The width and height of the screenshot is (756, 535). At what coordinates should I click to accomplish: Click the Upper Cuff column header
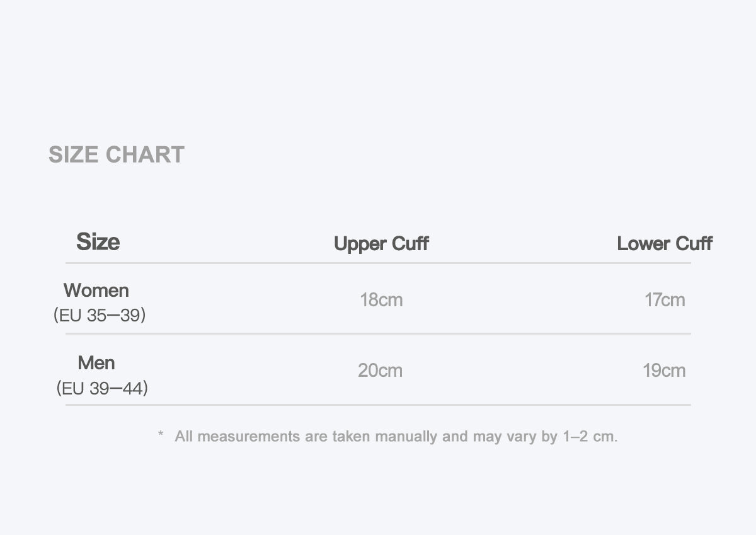[381, 244]
